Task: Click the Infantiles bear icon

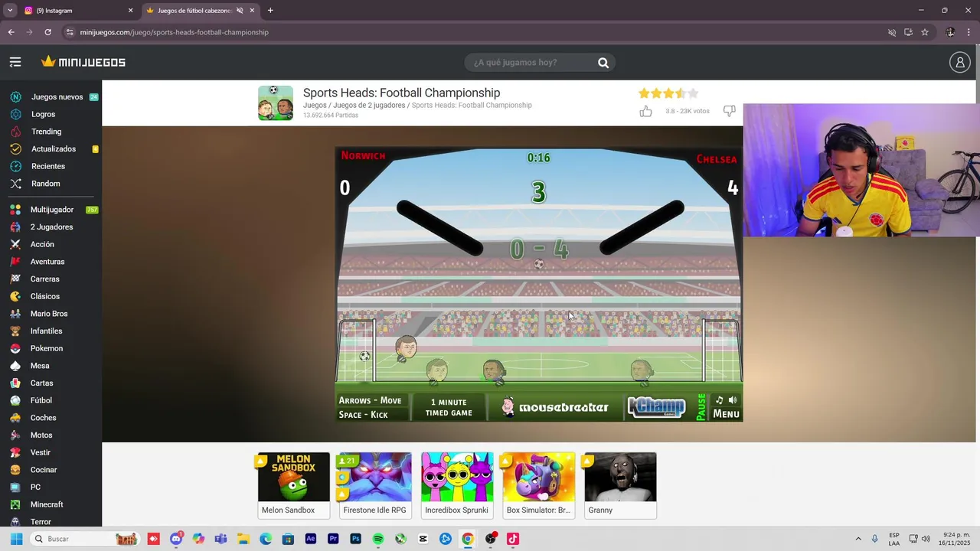Action: [15, 331]
